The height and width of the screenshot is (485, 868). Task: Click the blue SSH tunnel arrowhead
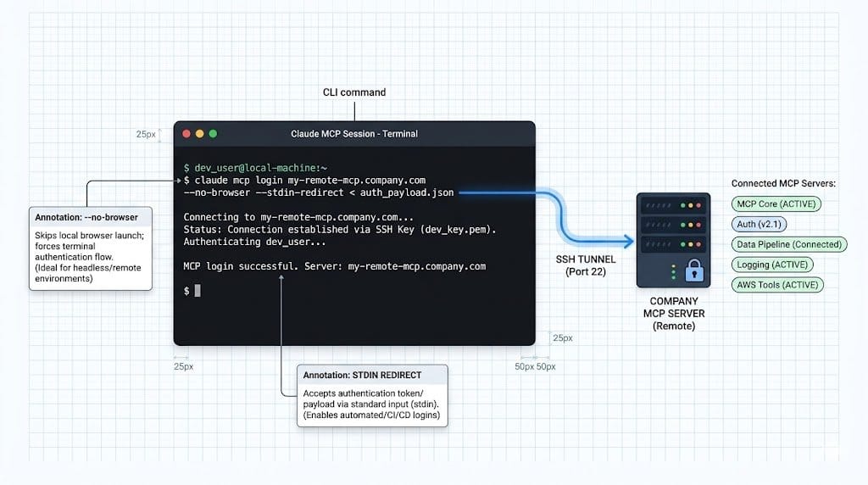coord(628,241)
